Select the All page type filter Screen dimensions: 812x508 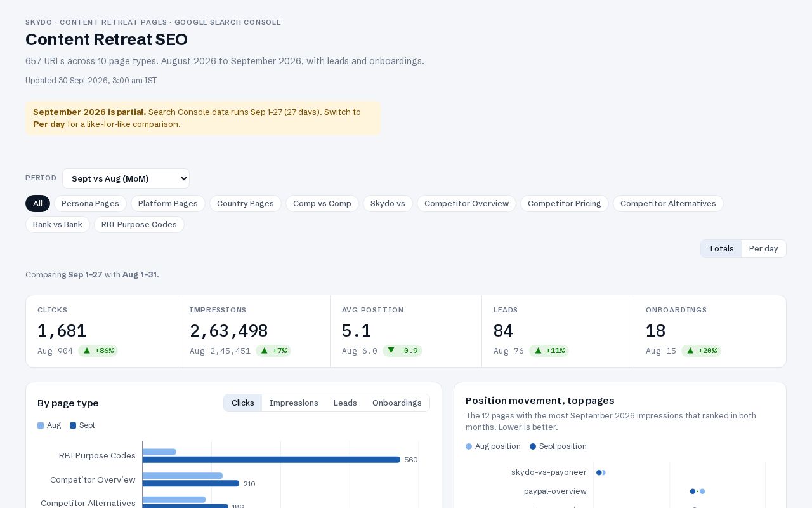(37, 203)
